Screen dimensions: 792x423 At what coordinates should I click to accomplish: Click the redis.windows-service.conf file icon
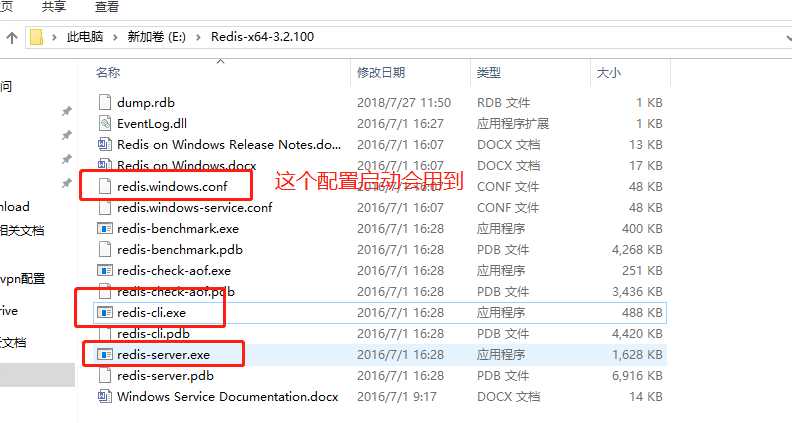pyautogui.click(x=105, y=208)
